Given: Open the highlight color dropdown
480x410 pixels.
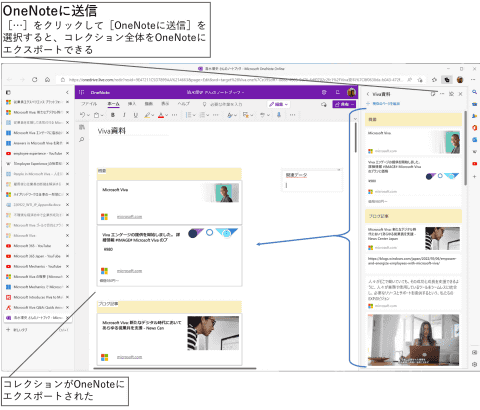Looking at the screenshot, I should click(x=153, y=115).
